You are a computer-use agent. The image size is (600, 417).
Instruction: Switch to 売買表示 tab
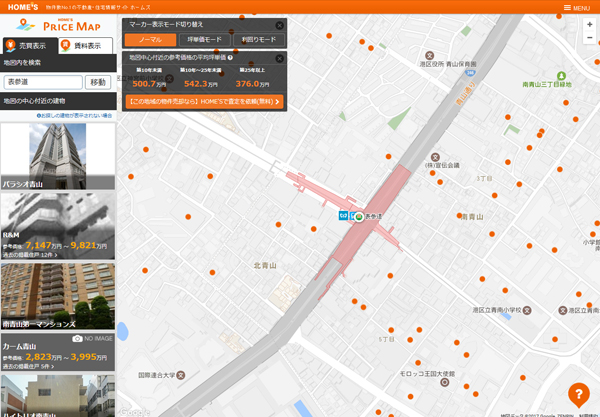tap(30, 46)
